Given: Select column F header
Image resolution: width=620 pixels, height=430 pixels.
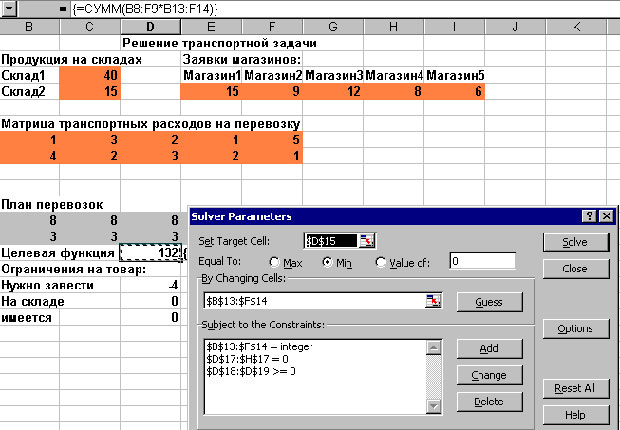Looking at the screenshot, I should (x=272, y=27).
